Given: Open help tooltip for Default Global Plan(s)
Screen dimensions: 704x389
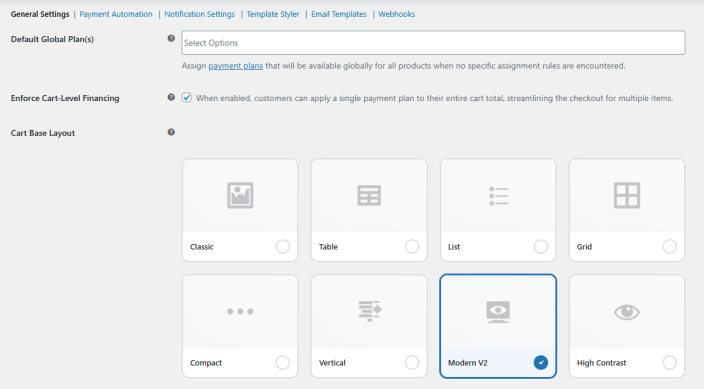Looking at the screenshot, I should pyautogui.click(x=171, y=39).
